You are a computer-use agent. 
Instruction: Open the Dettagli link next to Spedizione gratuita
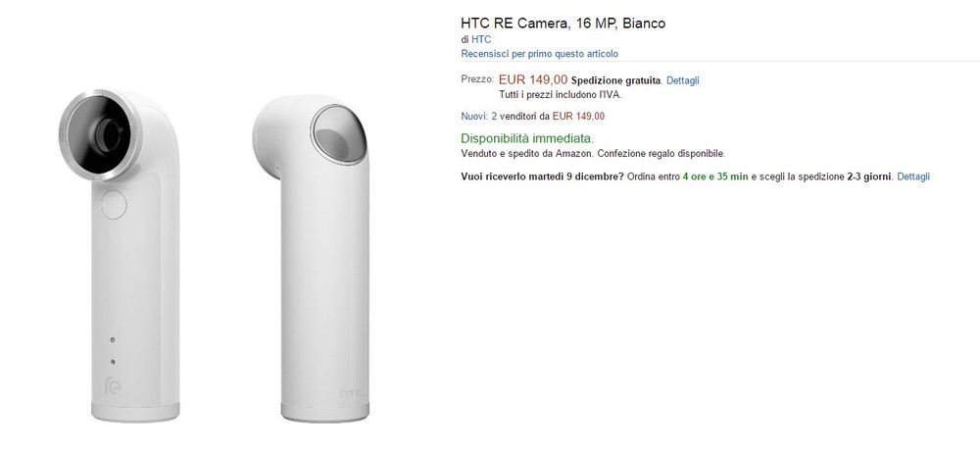point(682,80)
